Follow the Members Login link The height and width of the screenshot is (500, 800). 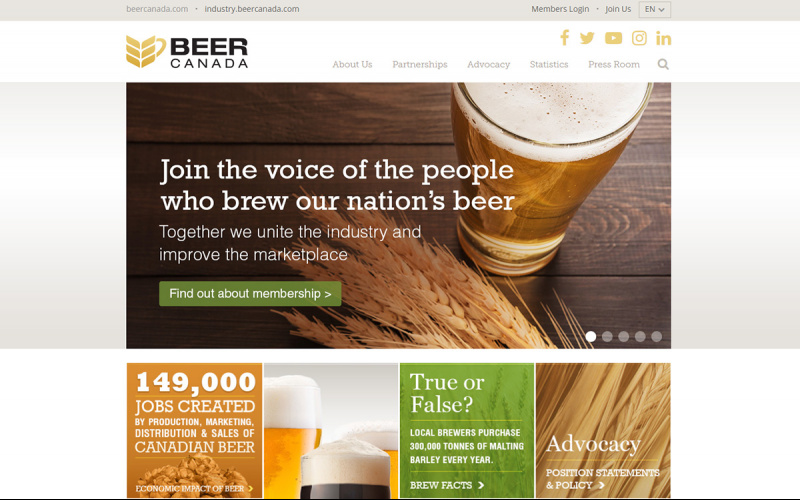coord(560,9)
